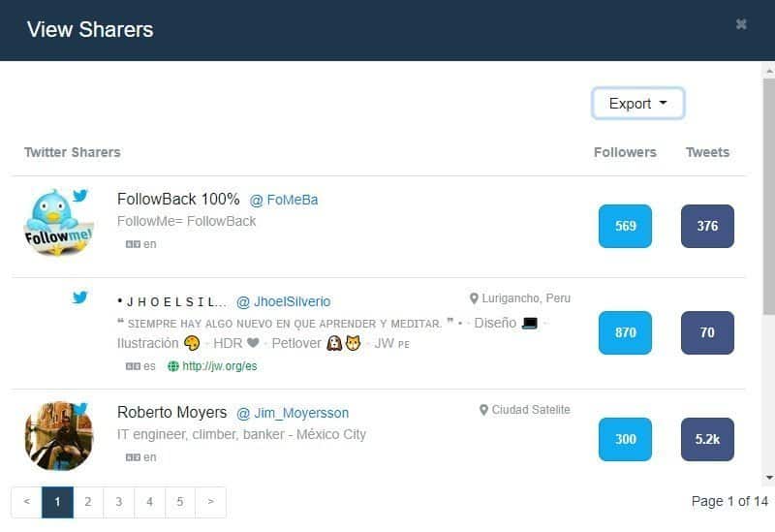The width and height of the screenshot is (775, 532).
Task: Open the @FoMeBa profile link
Action: click(x=284, y=200)
